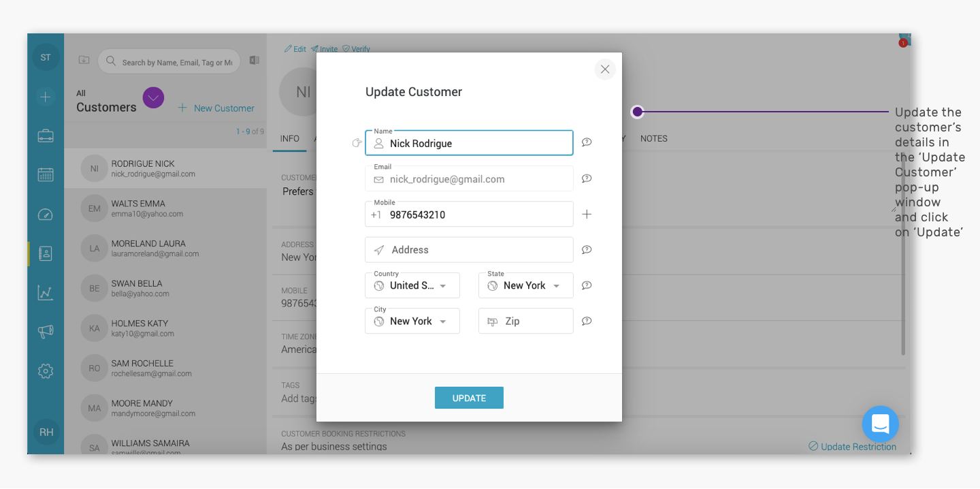Select customer Moore Mandy in list
980x489 pixels.
click(x=165, y=408)
